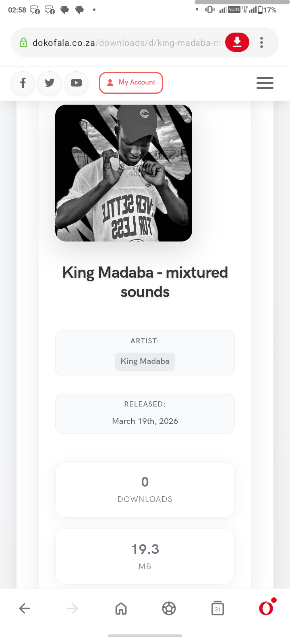
Task: Tap the song title King Madaba - mixtured sounds
Action: coord(145,282)
